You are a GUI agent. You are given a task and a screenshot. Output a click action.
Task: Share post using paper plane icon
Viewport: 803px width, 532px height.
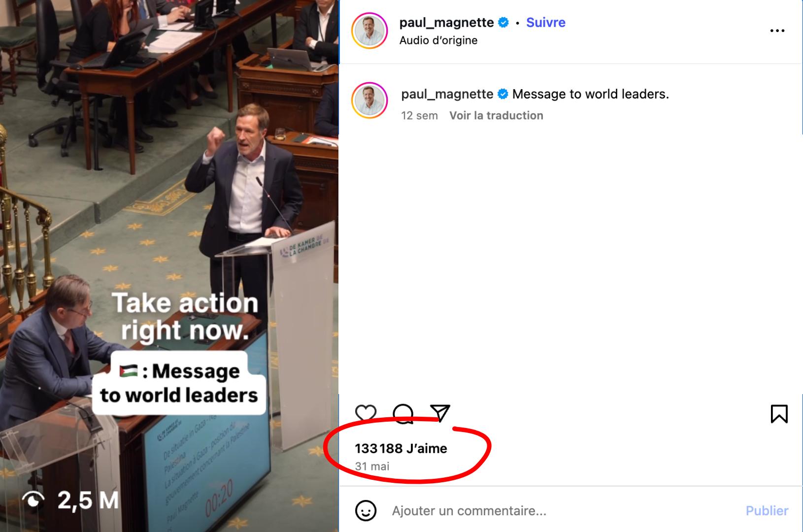pyautogui.click(x=440, y=413)
